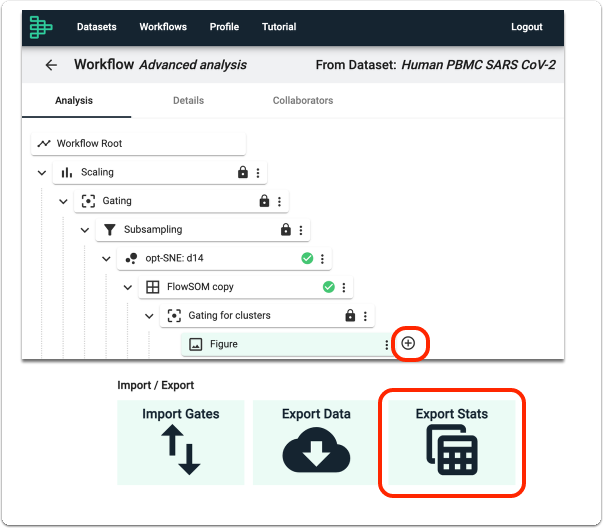Click the Logout link
This screenshot has width=603, height=528.
pyautogui.click(x=526, y=27)
